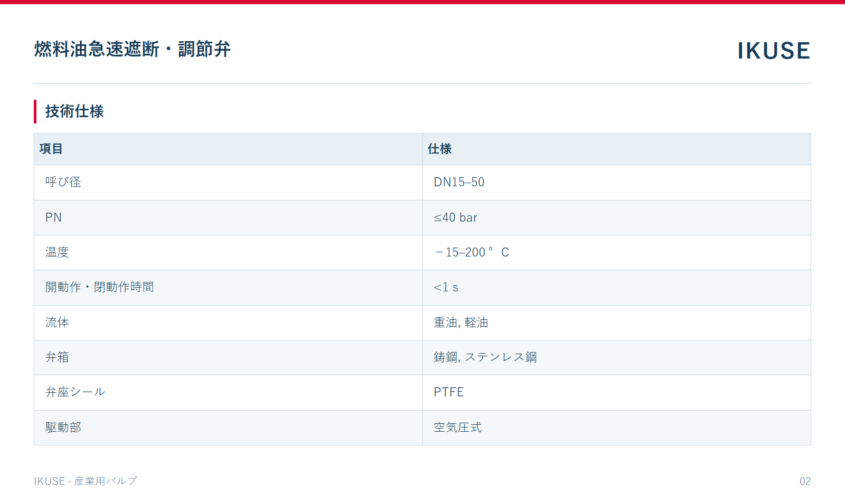
Task: Select the 流体 row label
Action: 57,322
